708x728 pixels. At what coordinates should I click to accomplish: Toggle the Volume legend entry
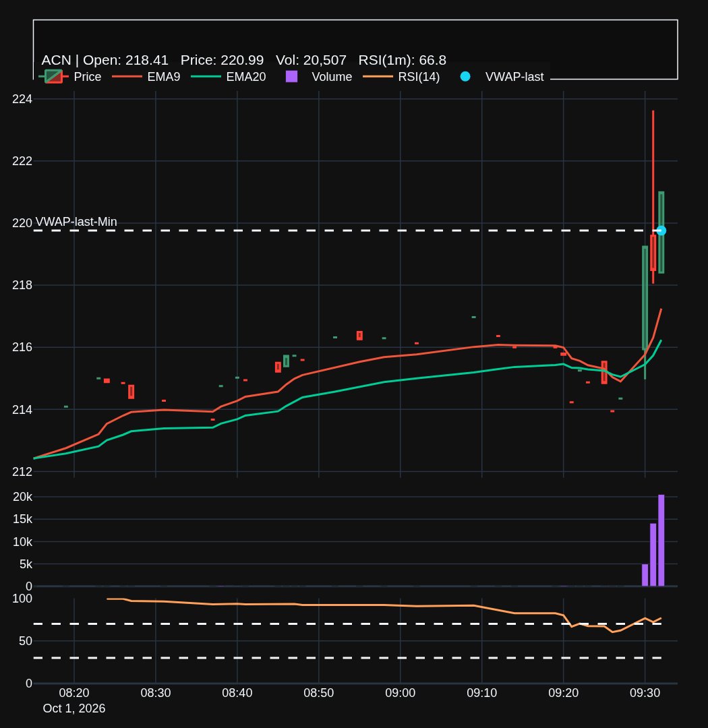click(x=319, y=77)
